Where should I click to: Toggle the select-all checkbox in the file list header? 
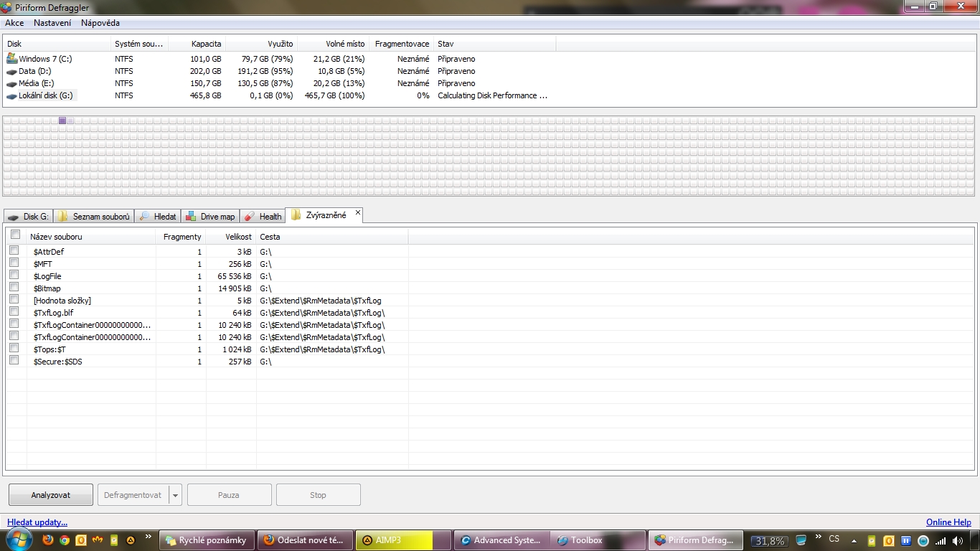(15, 235)
